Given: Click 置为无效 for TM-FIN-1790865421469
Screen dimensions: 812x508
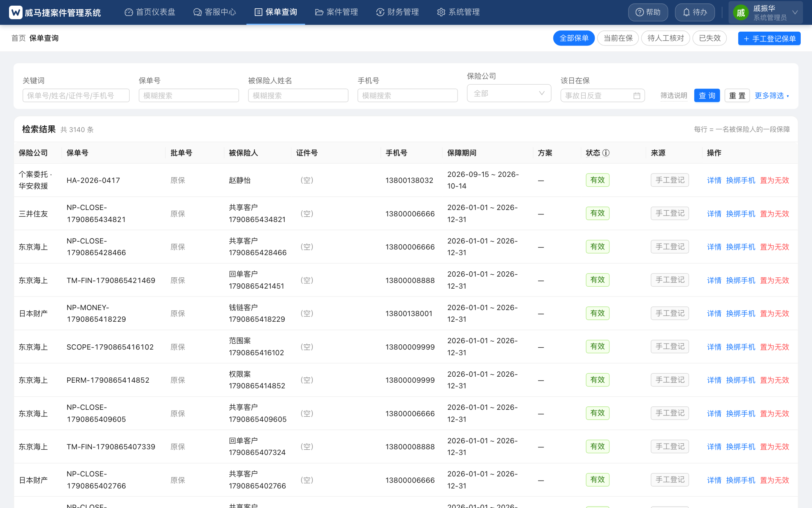Looking at the screenshot, I should point(774,280).
